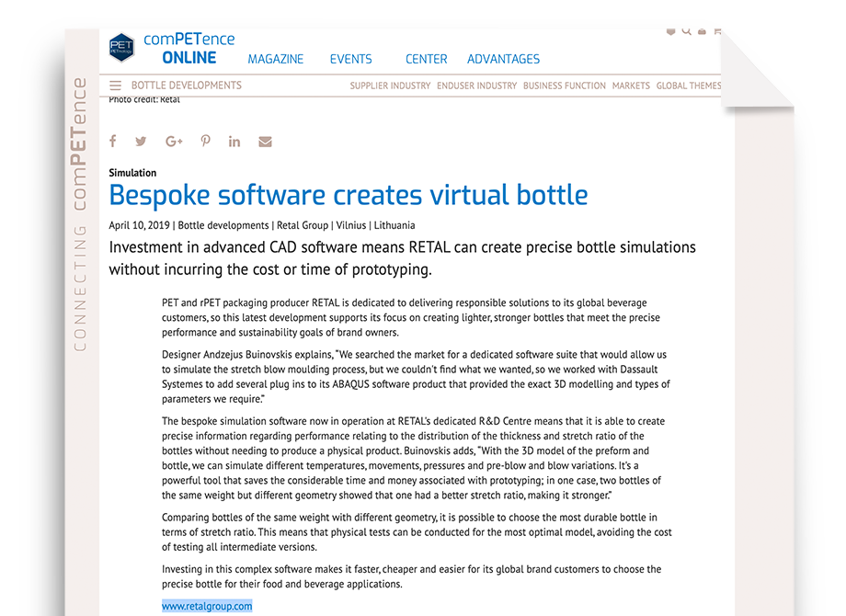Image resolution: width=846 pixels, height=616 pixels.
Task: Click the 'Simulation' label above the title
Action: tap(132, 173)
